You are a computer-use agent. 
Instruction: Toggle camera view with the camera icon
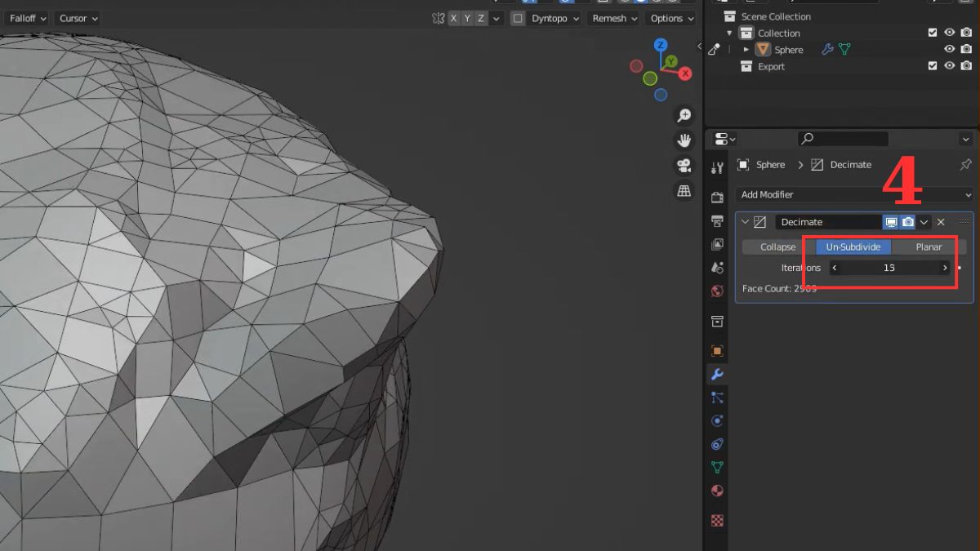click(684, 166)
